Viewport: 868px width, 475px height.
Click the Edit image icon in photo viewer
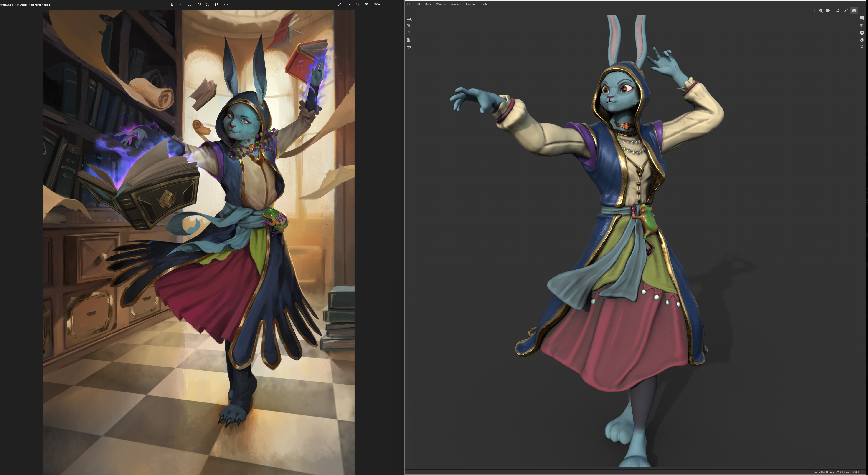tap(171, 4)
